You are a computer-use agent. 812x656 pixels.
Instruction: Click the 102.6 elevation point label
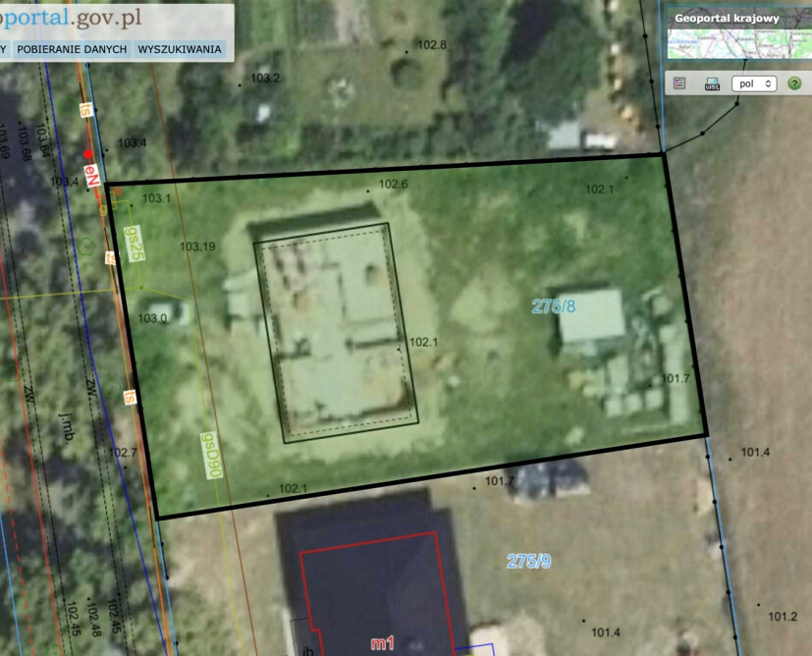(x=393, y=184)
